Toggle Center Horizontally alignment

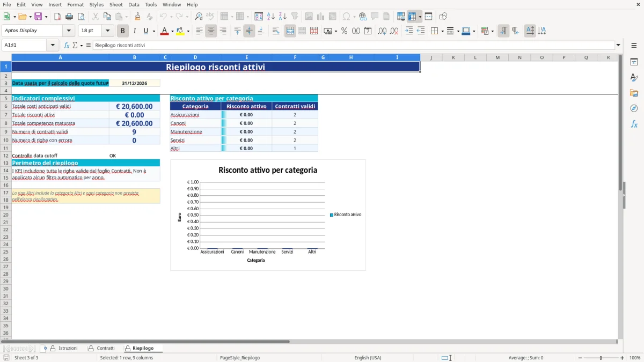[x=211, y=31]
